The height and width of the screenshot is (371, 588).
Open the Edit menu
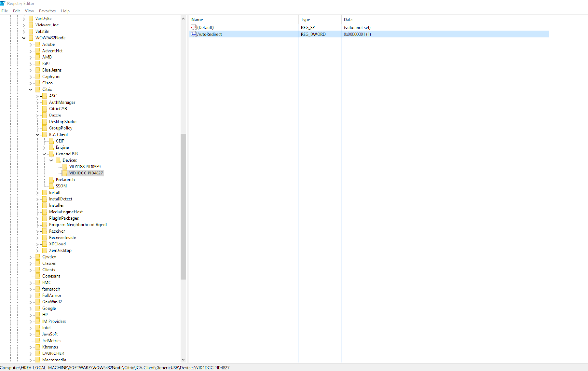coord(17,11)
